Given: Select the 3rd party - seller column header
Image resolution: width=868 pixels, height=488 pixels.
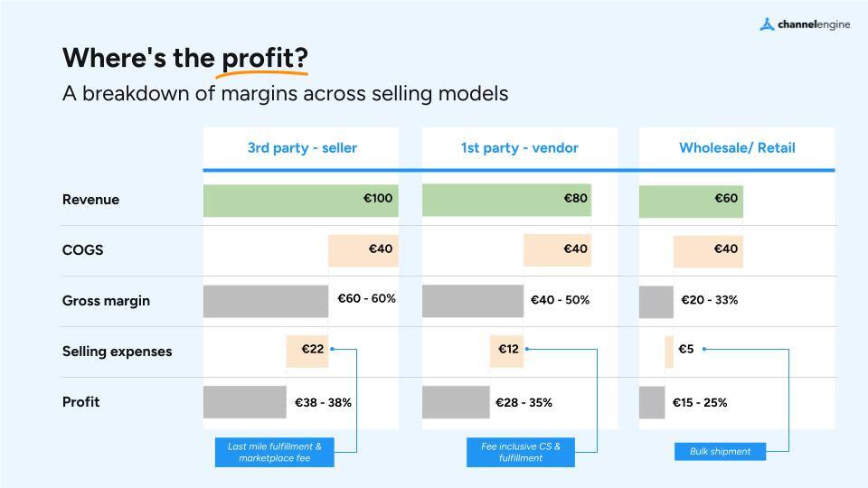Looking at the screenshot, I should [302, 147].
